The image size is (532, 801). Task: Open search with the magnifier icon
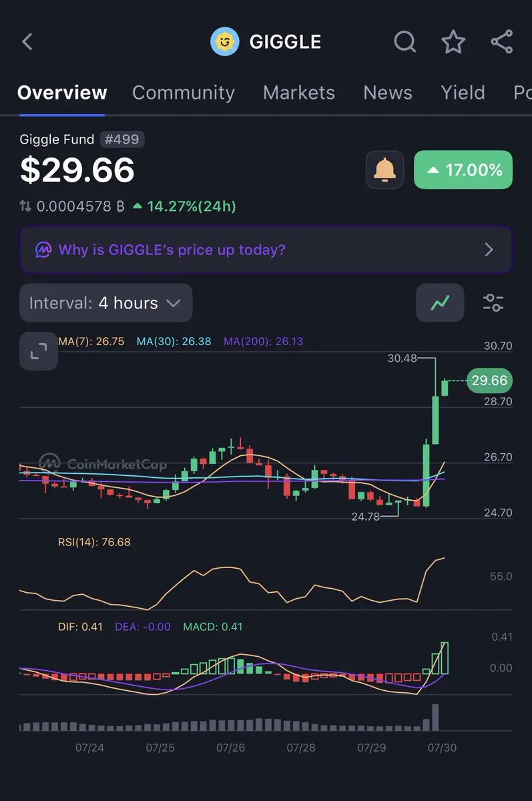coord(405,42)
